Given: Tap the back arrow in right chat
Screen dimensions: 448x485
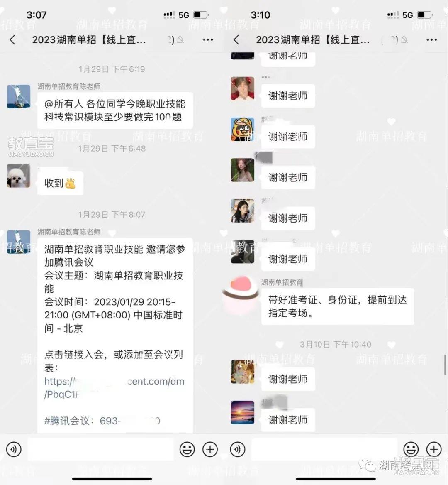Looking at the screenshot, I should (236, 39).
